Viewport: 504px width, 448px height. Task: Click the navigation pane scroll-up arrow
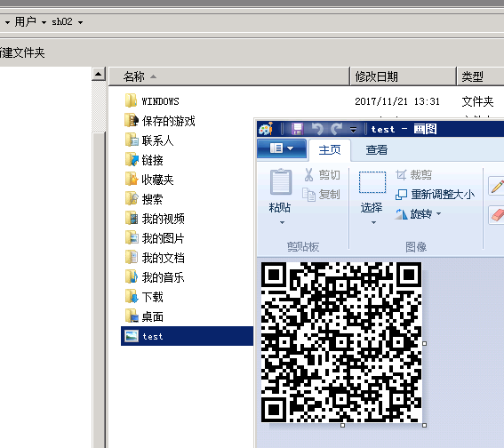tap(99, 75)
